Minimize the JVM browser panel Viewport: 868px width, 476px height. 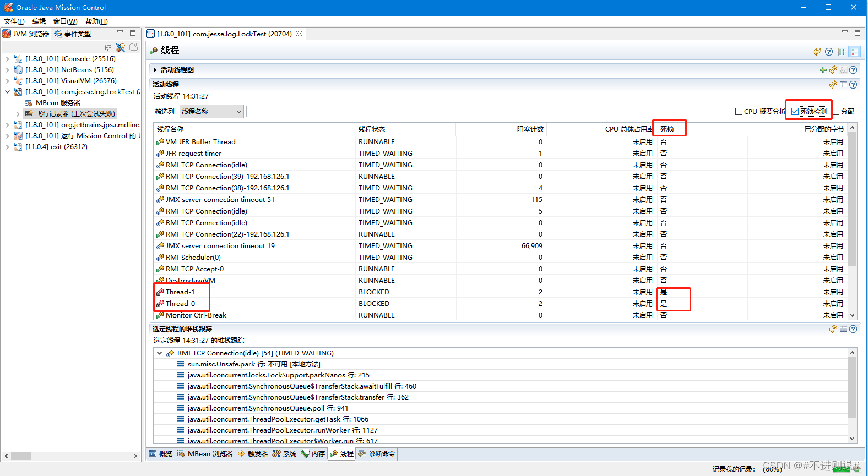click(x=120, y=32)
